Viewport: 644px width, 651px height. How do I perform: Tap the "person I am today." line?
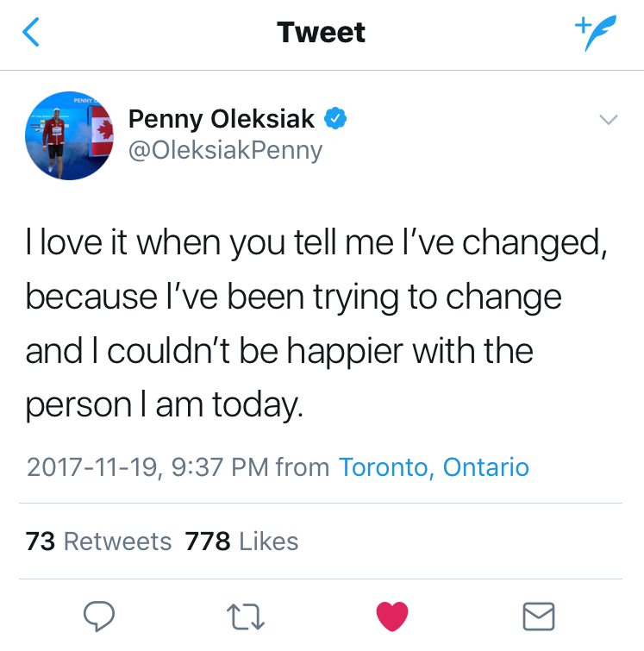pyautogui.click(x=165, y=404)
